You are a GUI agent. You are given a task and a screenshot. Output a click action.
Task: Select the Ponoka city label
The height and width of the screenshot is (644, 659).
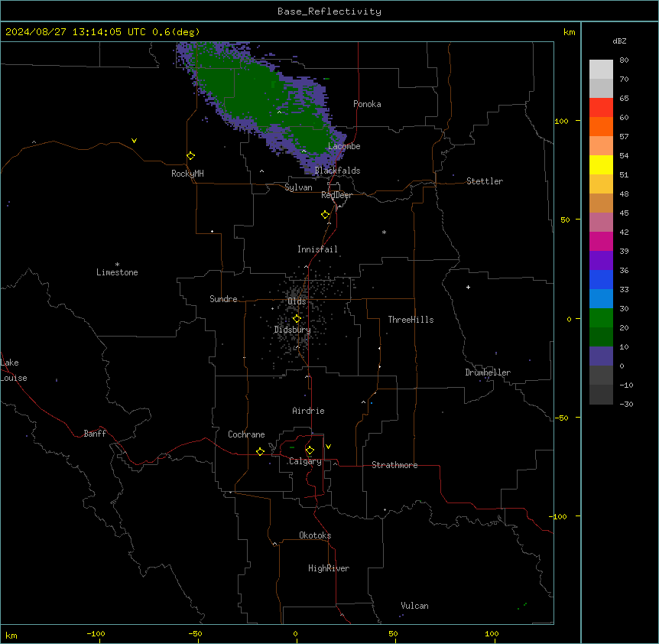click(x=367, y=104)
